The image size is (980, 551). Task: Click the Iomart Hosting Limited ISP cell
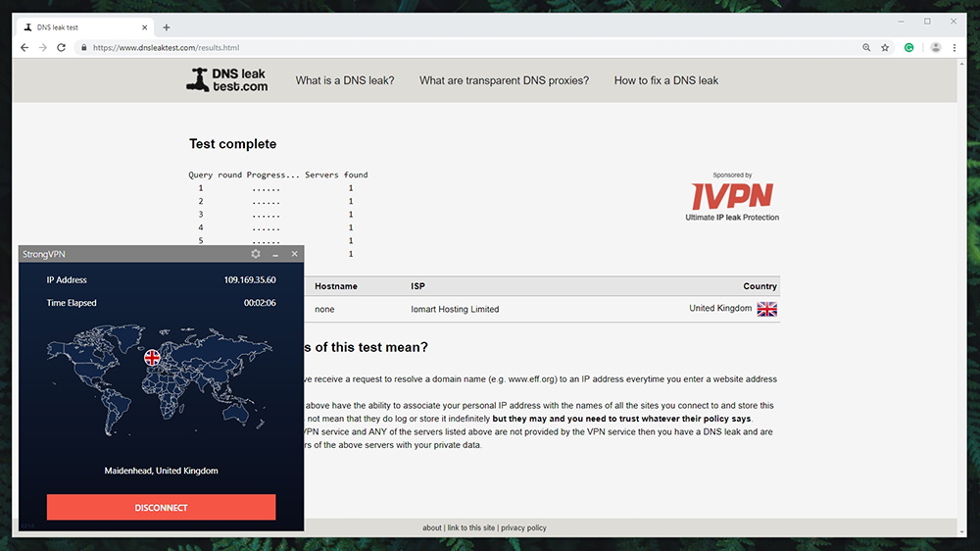[x=455, y=309]
